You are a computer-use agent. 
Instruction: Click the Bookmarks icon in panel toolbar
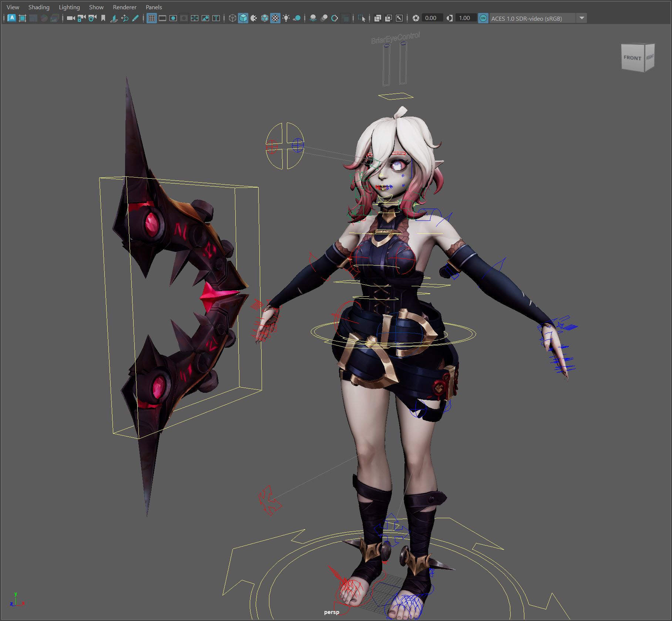pos(103,18)
